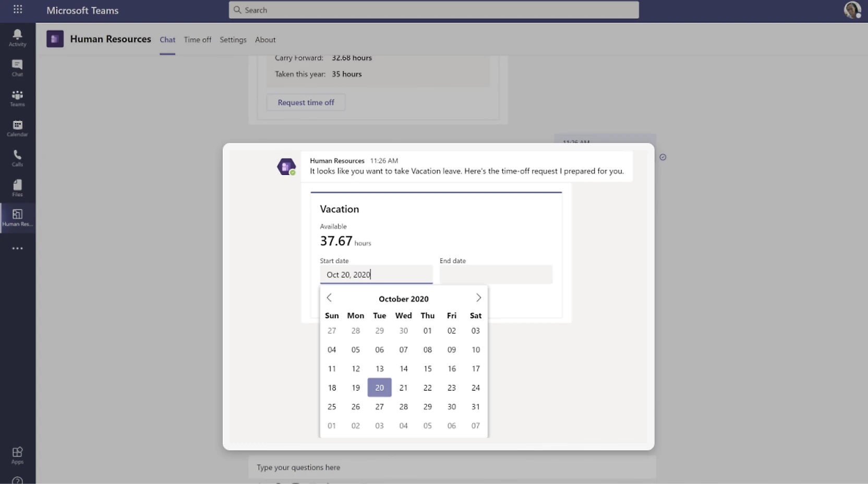Open the Settings tab
The image size is (868, 484).
(233, 40)
